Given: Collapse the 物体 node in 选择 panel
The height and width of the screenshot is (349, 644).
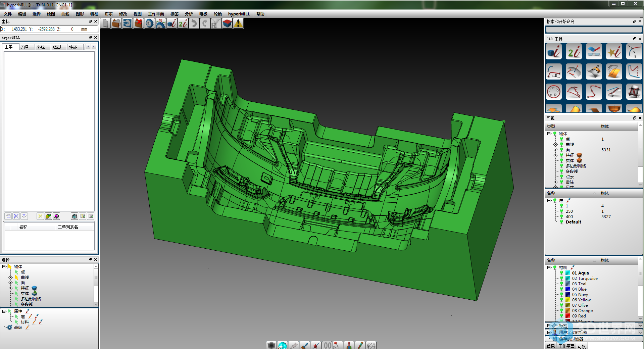Looking at the screenshot, I should [x=4, y=266].
